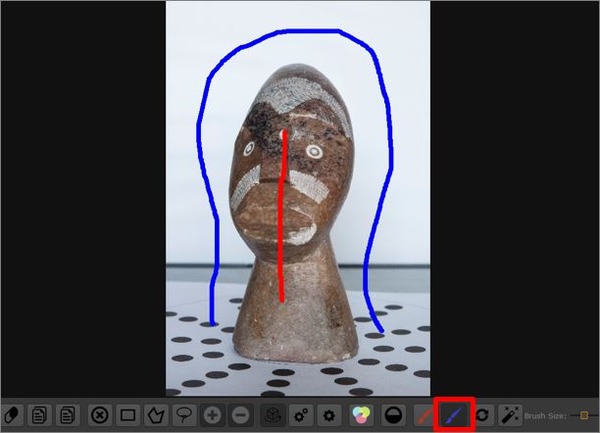Select the blue background stroke brush
Viewport: 600px width, 433px height.
(x=455, y=415)
